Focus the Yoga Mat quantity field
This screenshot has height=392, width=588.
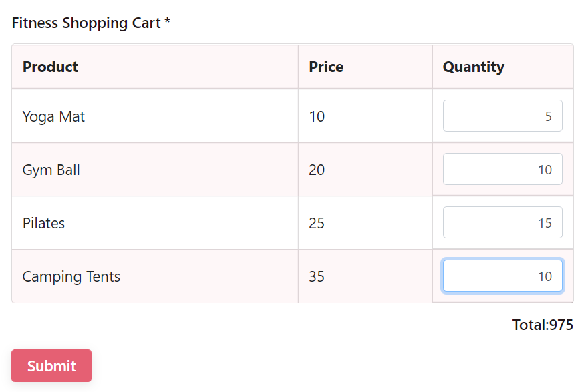(502, 116)
